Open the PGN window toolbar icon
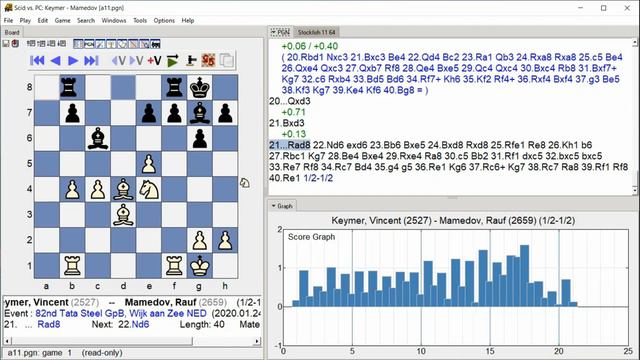Image resolution: width=640 pixels, height=360 pixels. point(89,44)
